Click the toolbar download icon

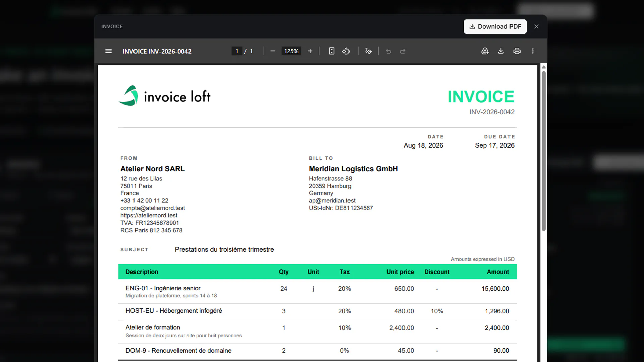(501, 51)
